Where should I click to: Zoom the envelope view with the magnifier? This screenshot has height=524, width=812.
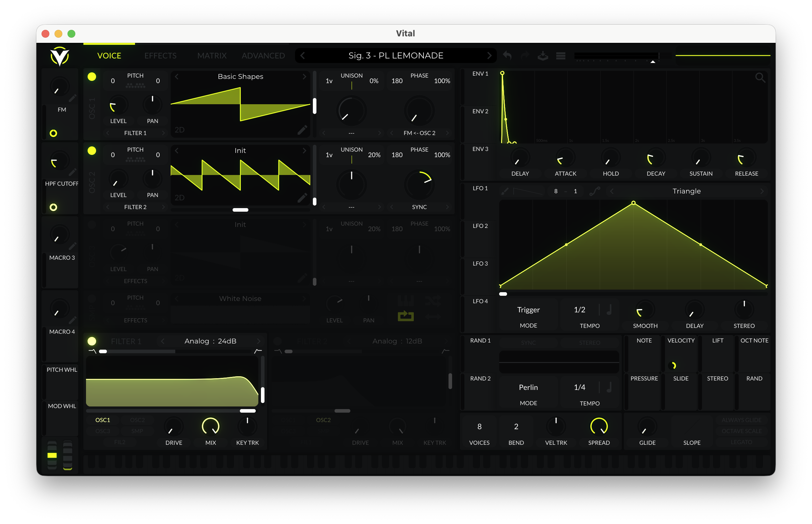click(760, 78)
